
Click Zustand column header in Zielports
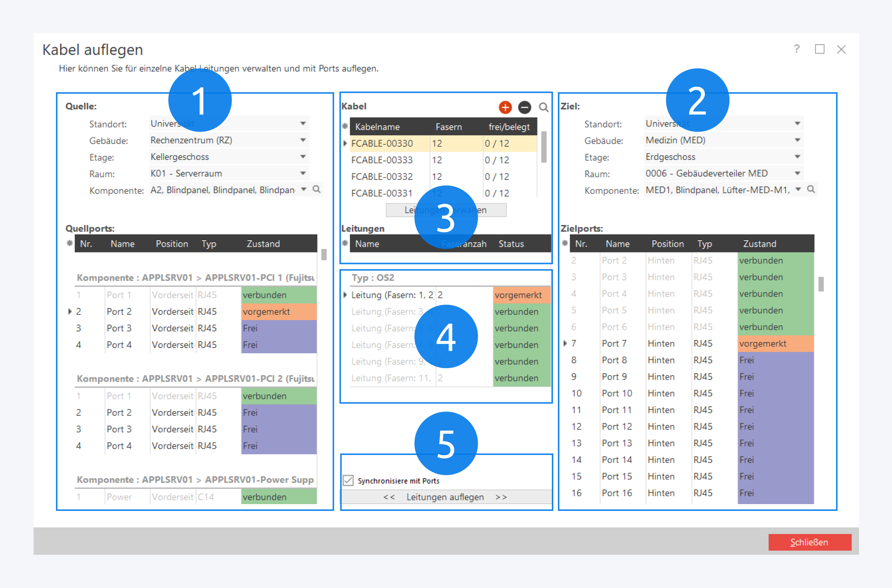[759, 244]
